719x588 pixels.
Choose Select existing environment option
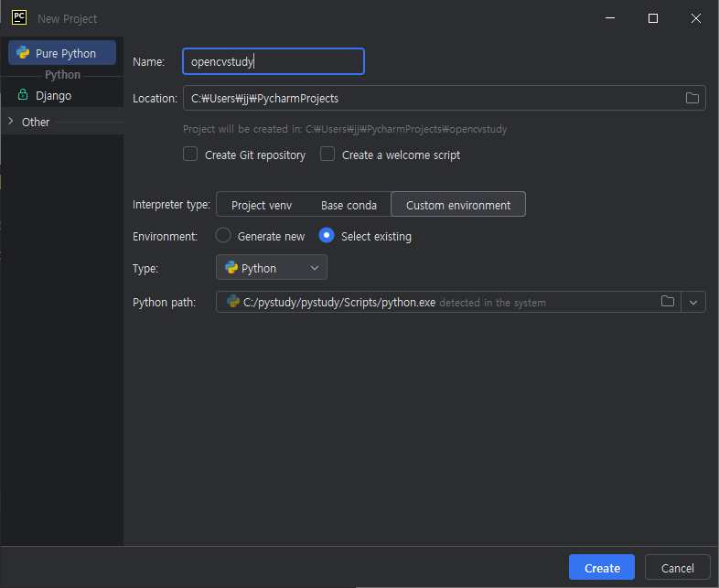(x=326, y=236)
